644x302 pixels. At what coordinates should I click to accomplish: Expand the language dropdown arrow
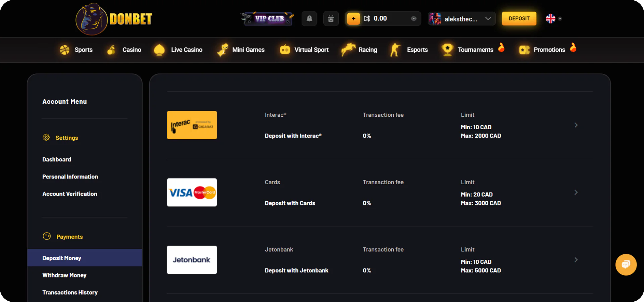[560, 19]
